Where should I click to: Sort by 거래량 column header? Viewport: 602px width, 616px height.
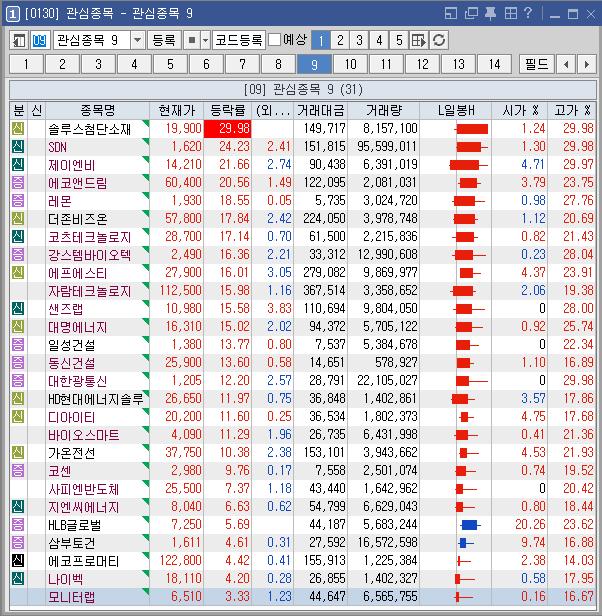click(384, 110)
